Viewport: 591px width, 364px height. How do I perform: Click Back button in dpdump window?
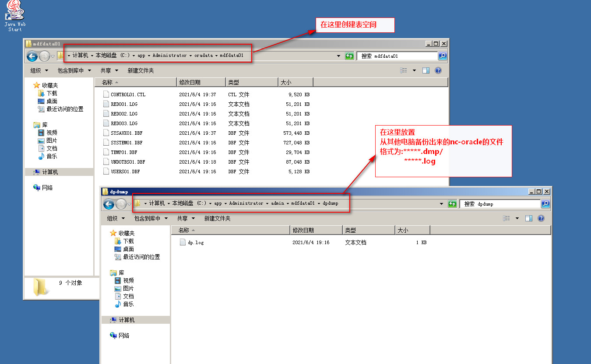point(109,204)
